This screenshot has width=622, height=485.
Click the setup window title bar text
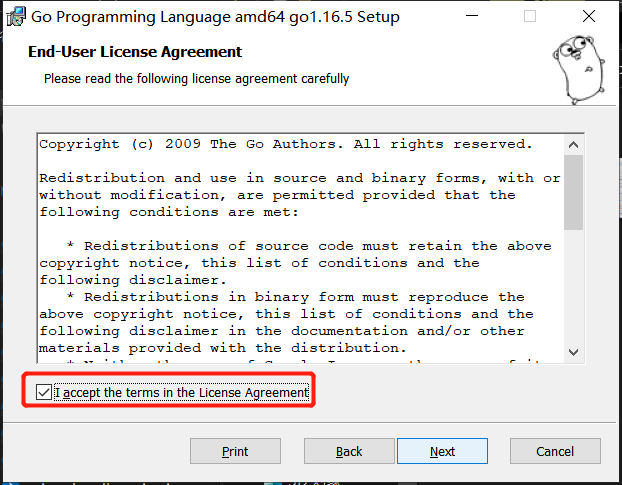[x=215, y=17]
